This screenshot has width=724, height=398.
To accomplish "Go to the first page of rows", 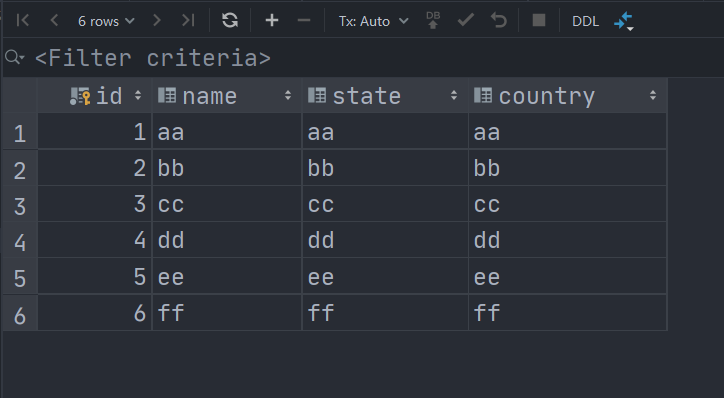I will click(x=22, y=21).
